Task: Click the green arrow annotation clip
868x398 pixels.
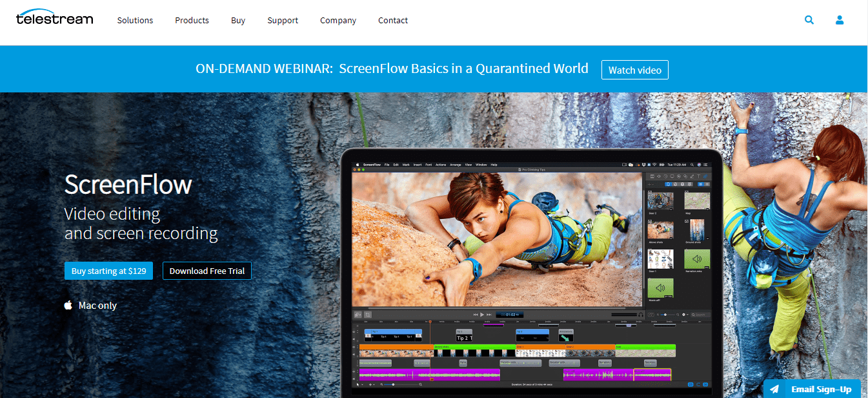Action: click(x=565, y=336)
